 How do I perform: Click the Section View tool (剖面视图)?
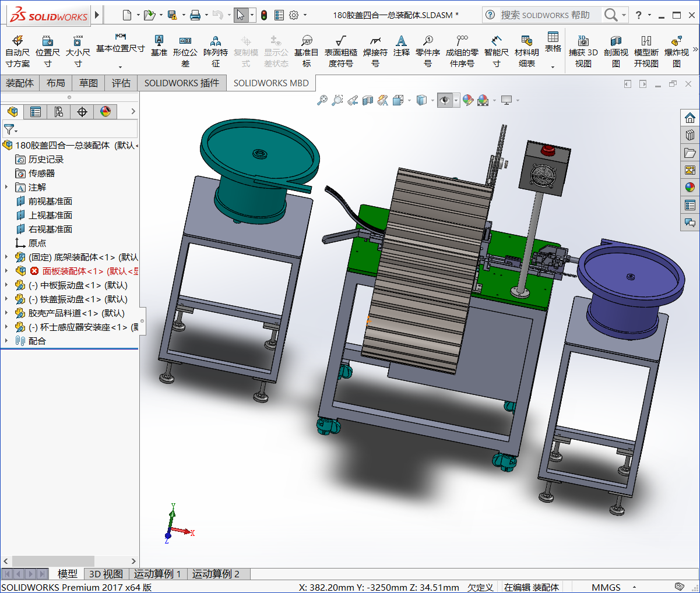616,51
